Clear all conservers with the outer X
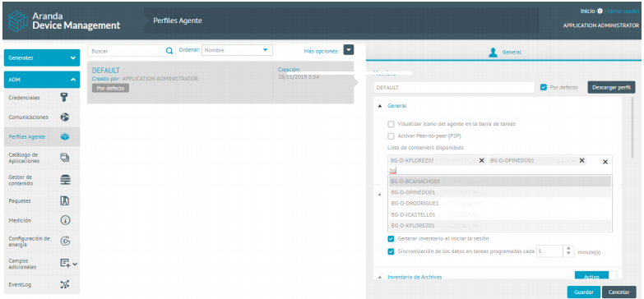644x299 pixels. (x=605, y=162)
